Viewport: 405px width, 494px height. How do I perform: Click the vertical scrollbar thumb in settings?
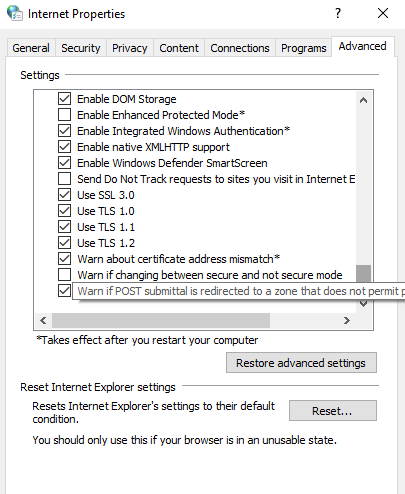click(x=363, y=273)
